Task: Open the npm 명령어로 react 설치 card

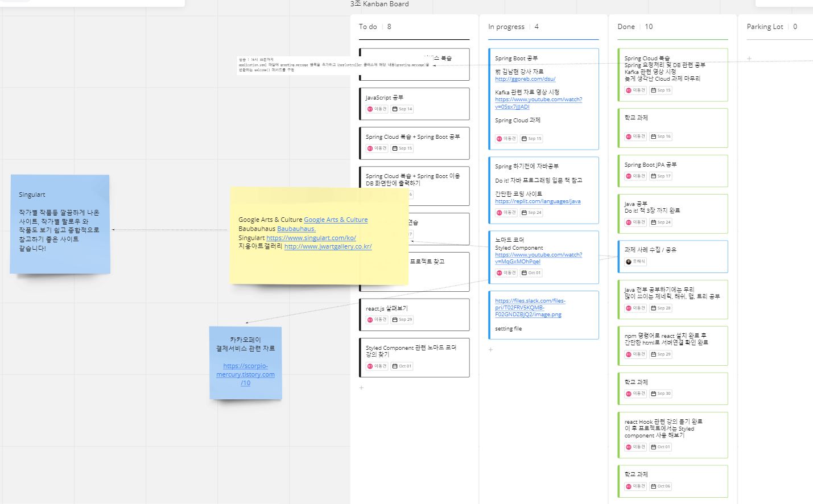Action: click(672, 345)
